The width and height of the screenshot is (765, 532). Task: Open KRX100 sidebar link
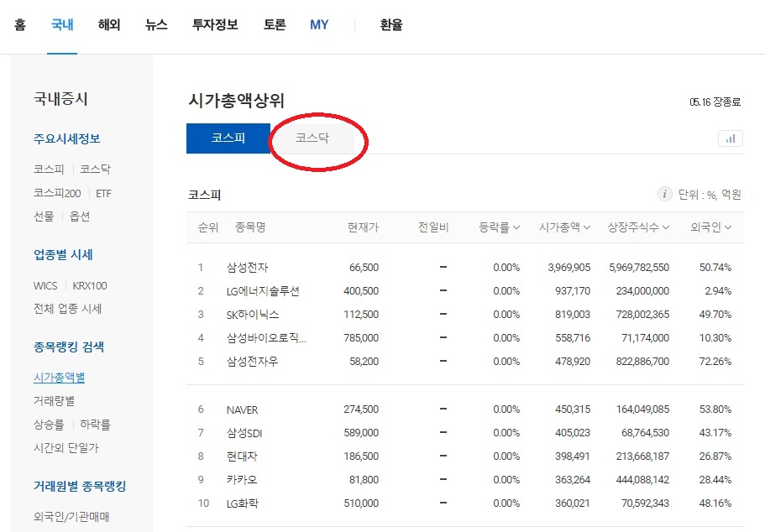[90, 286]
